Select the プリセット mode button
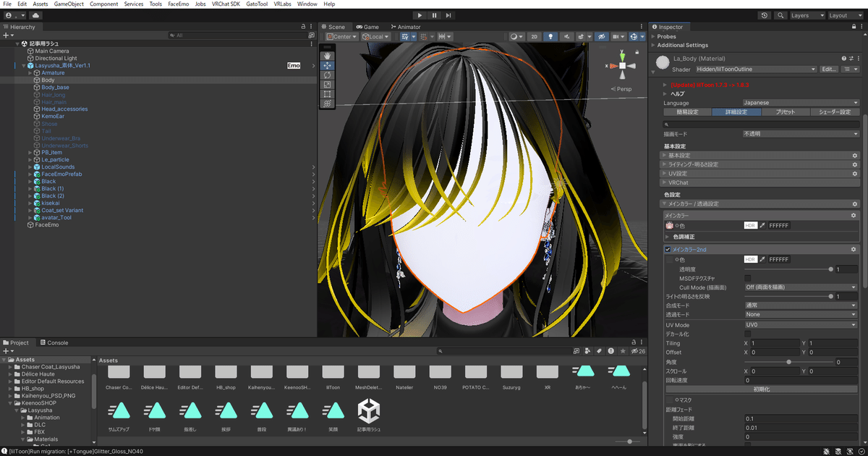The height and width of the screenshot is (456, 868). (786, 112)
